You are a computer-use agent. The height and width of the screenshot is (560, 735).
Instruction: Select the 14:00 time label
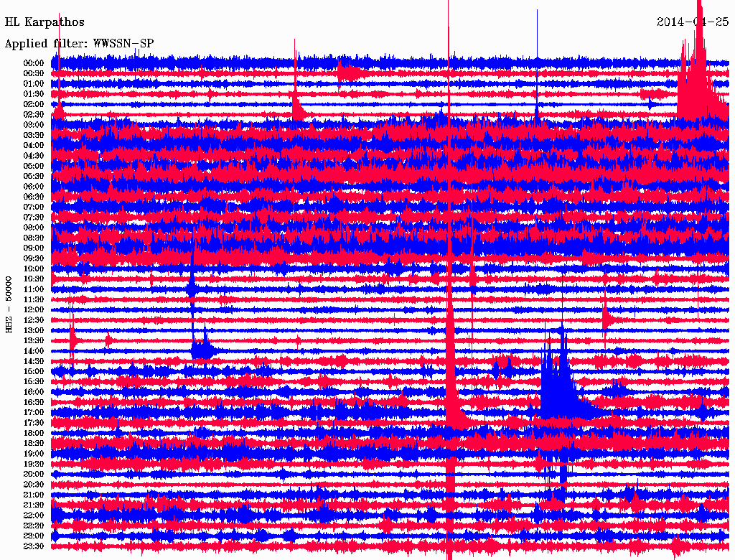34,351
